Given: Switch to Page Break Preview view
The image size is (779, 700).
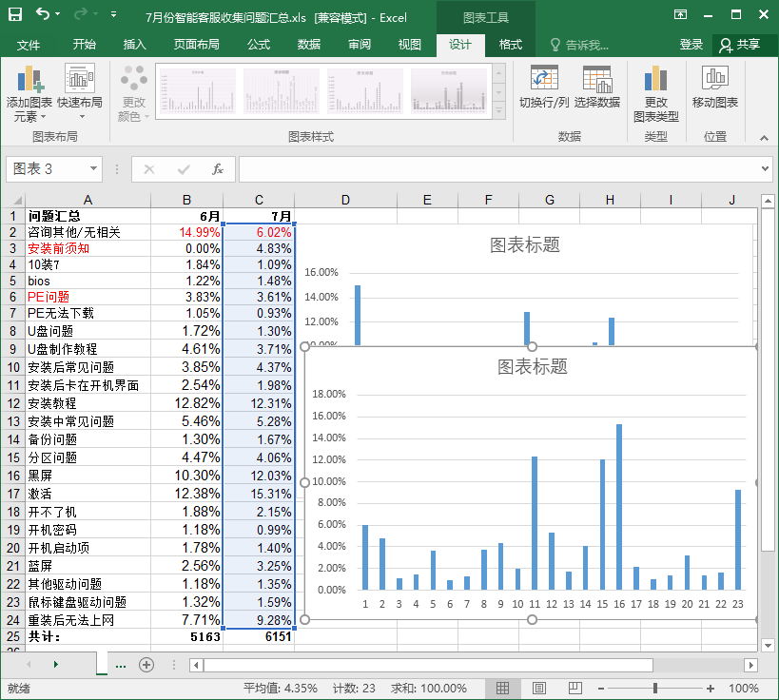Looking at the screenshot, I should click(575, 688).
